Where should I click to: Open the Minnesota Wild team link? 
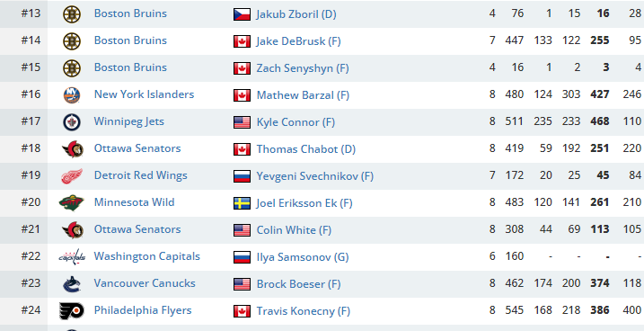tap(135, 202)
